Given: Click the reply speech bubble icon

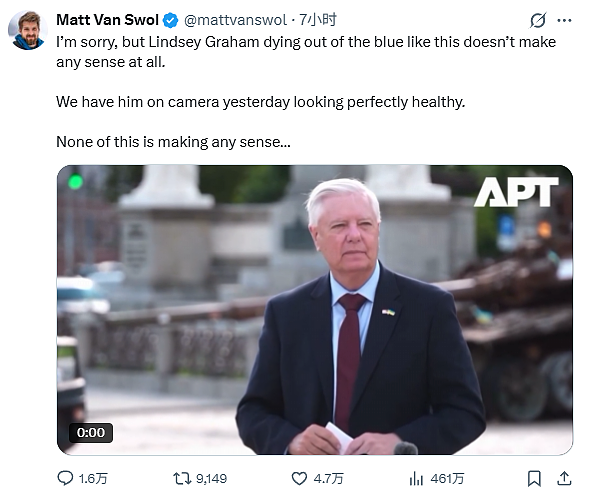Looking at the screenshot, I should (65, 478).
